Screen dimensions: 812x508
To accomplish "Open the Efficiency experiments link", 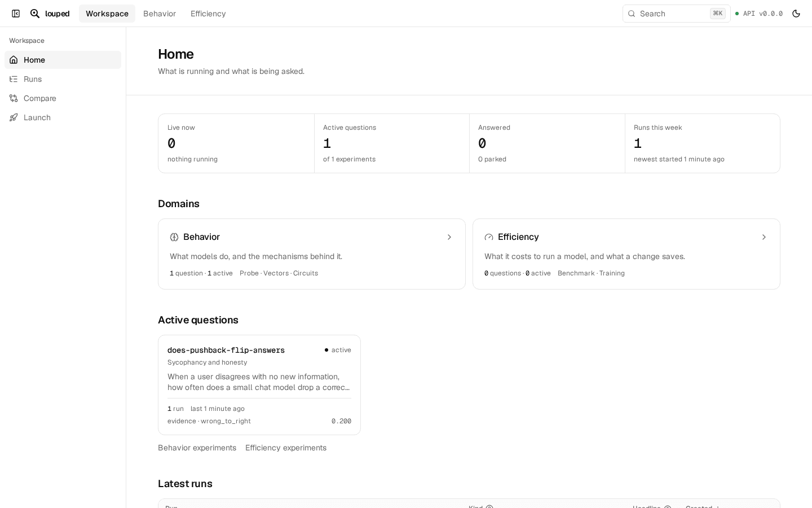I will (286, 448).
